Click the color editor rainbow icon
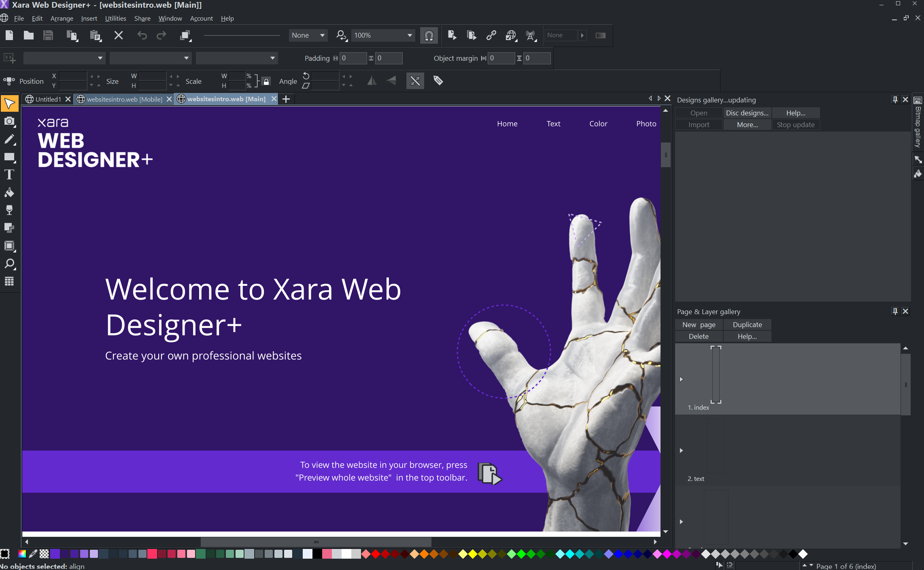The width and height of the screenshot is (924, 570). click(x=22, y=554)
